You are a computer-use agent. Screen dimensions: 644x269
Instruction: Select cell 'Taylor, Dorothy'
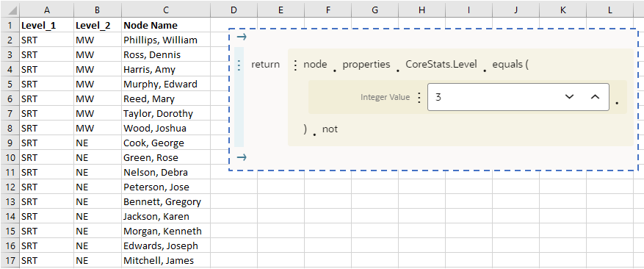166,113
